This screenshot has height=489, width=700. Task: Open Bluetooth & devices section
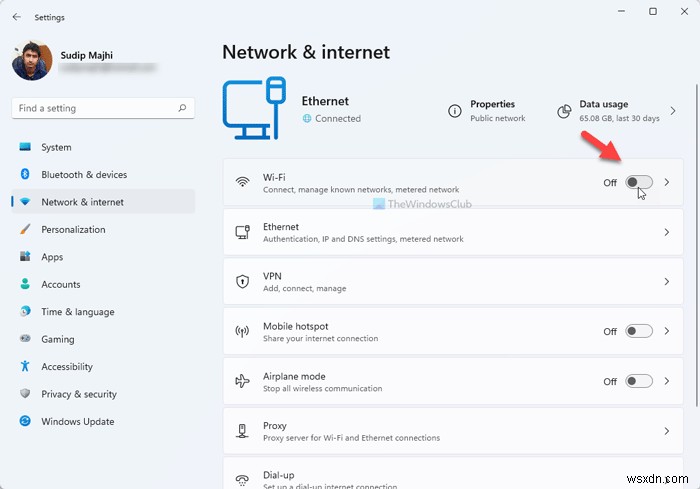(84, 174)
